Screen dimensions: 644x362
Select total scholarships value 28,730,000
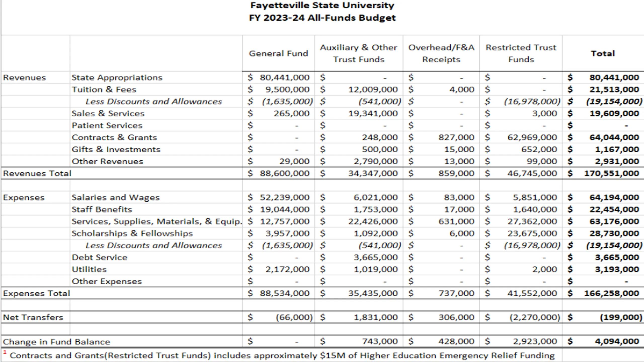614,234
